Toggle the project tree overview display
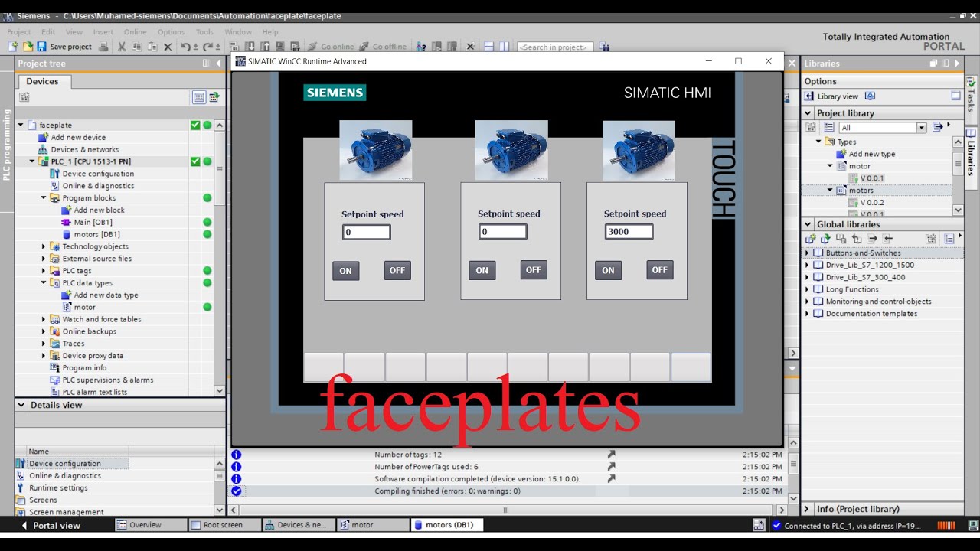The image size is (980, 551). tap(199, 97)
